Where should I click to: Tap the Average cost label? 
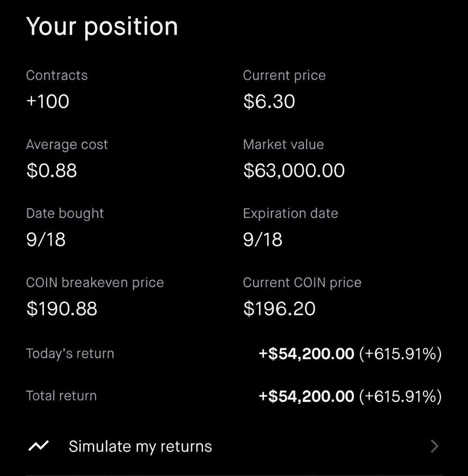pos(67,144)
